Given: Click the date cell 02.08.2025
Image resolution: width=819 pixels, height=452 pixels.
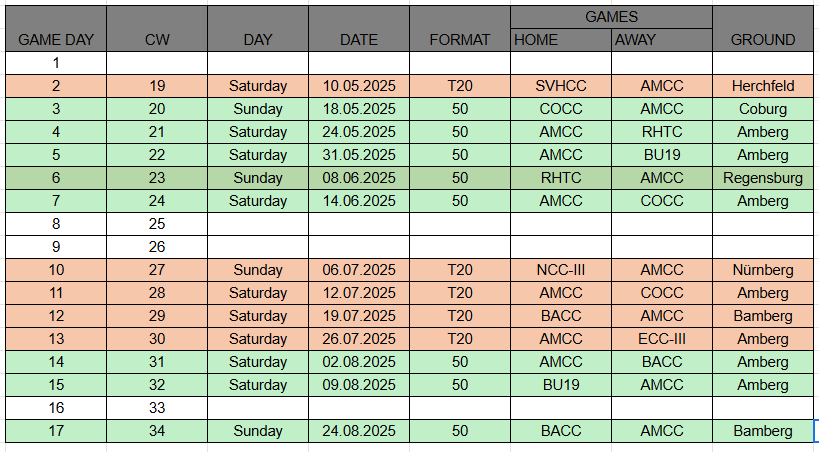Looking at the screenshot, I should 359,362.
